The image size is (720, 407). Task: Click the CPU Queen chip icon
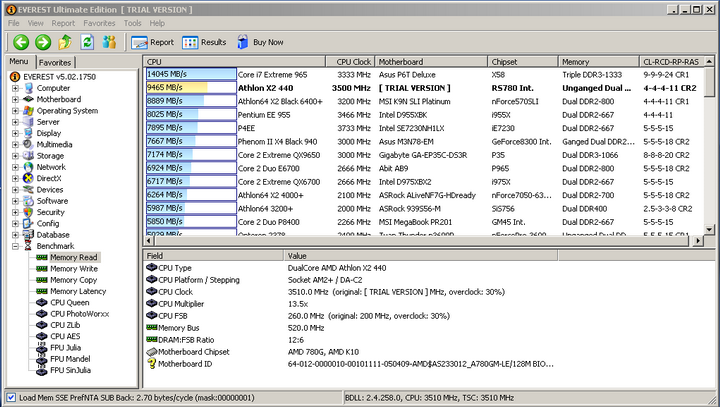point(42,302)
